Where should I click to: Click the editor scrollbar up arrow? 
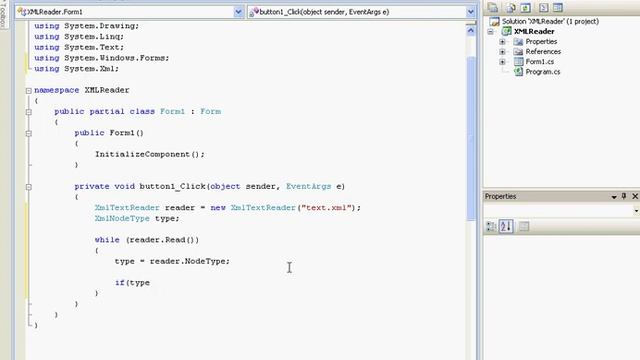pos(471,31)
